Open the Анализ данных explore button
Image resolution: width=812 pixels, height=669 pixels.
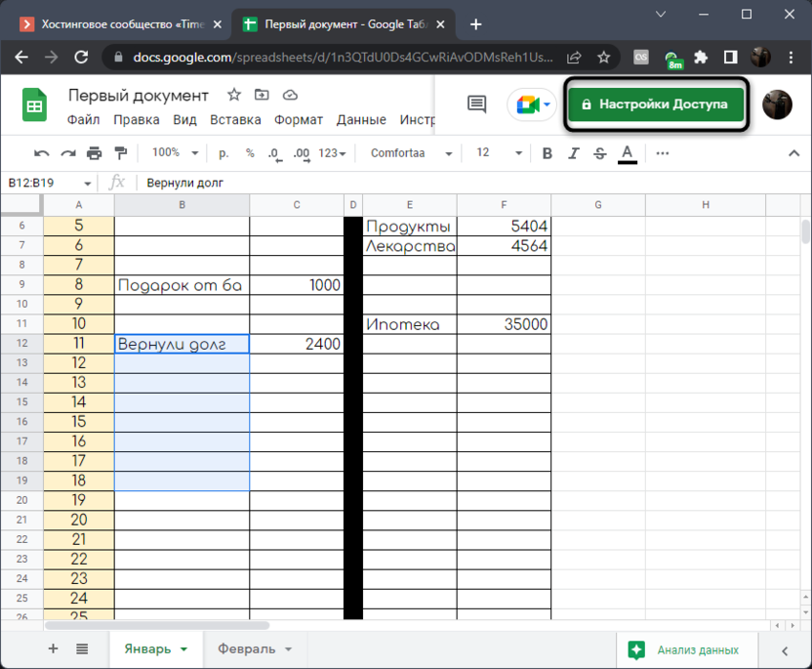[x=687, y=649]
